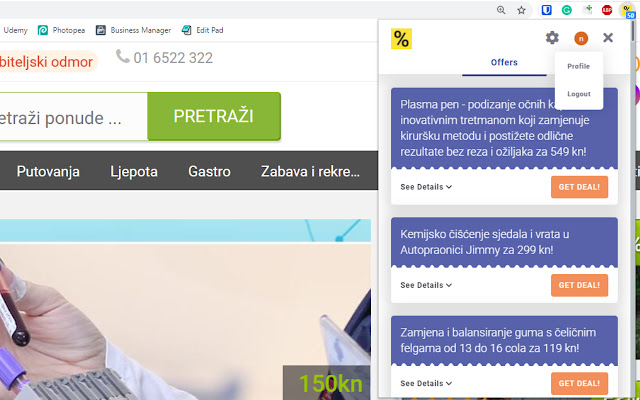Choose Logout from the user menu

[578, 94]
